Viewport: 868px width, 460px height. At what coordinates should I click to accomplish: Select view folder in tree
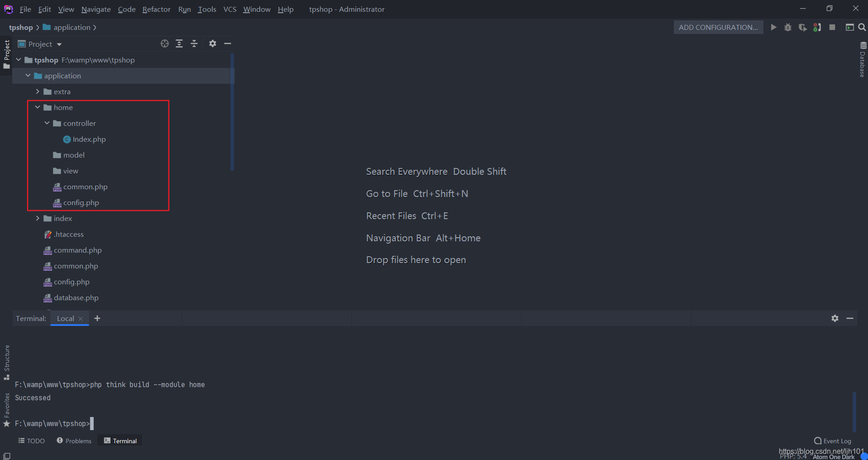tap(66, 171)
